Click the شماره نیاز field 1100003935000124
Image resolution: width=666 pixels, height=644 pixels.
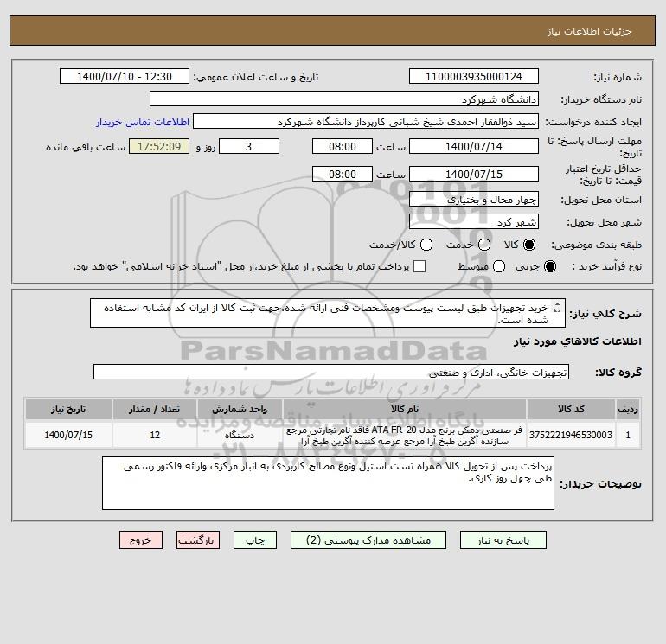pos(474,76)
